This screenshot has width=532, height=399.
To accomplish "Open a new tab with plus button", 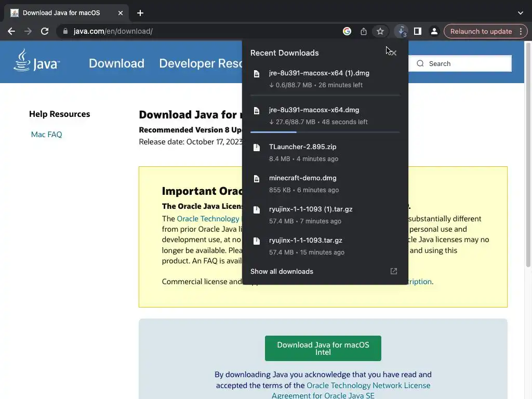I will tap(140, 13).
